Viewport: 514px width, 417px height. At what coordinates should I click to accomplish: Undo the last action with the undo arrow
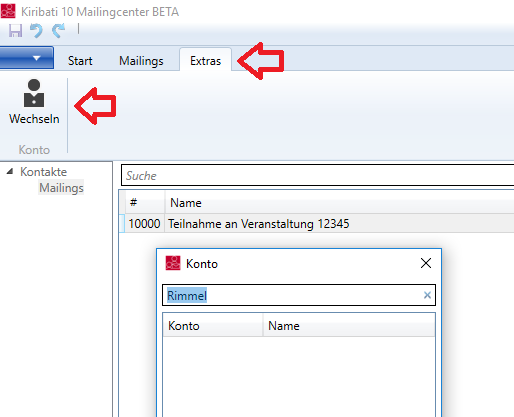pos(36,30)
